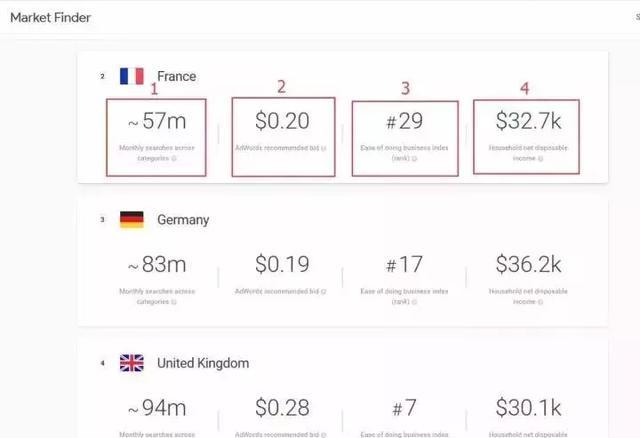Select France's ~57m monthly searches figure
The image size is (640, 438).
click(x=157, y=121)
